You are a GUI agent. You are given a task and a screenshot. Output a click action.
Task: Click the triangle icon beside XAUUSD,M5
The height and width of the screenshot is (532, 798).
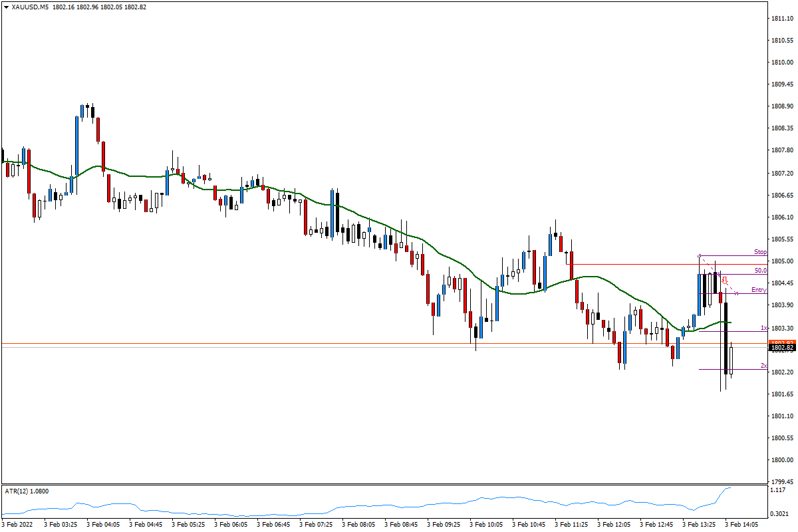pyautogui.click(x=6, y=7)
